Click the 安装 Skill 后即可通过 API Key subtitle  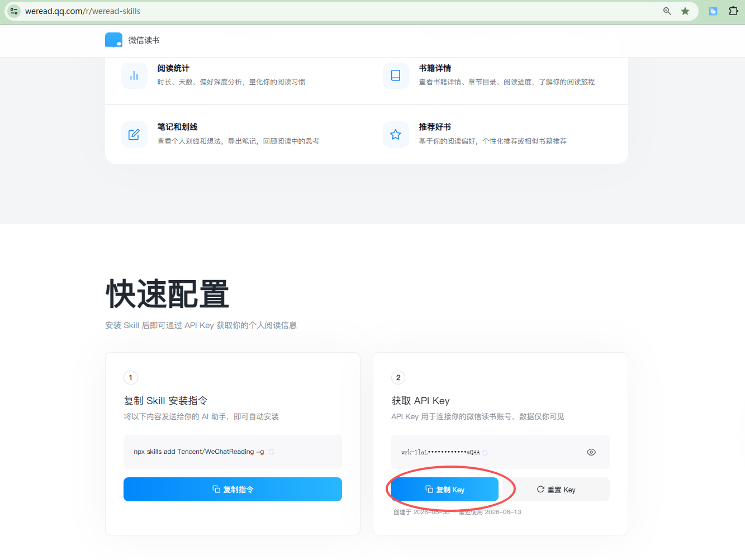tap(201, 325)
